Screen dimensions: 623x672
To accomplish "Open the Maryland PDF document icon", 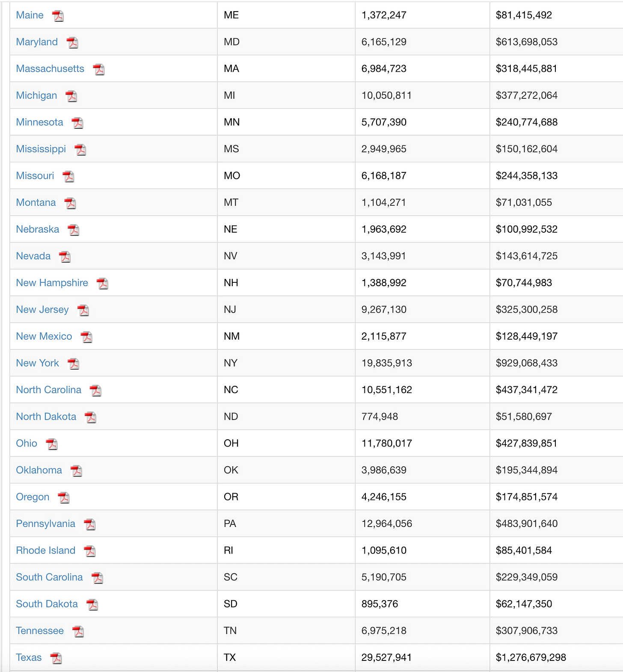I will pos(72,43).
